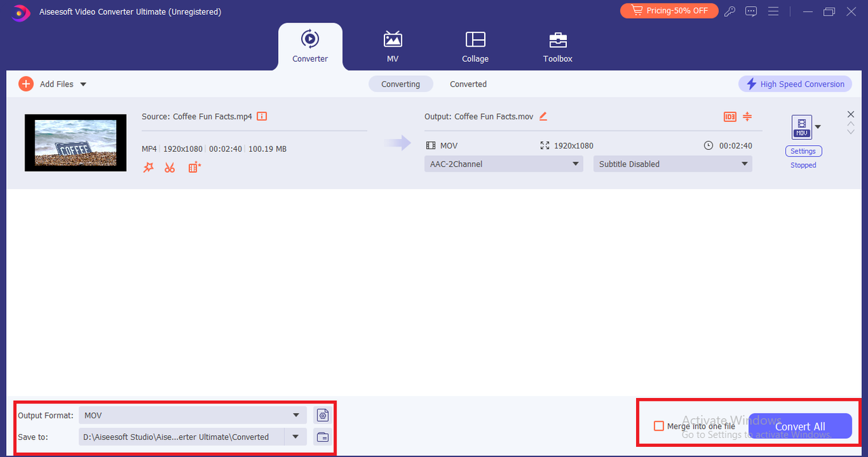The width and height of the screenshot is (868, 457).
Task: Click the compress video icon
Action: pyautogui.click(x=747, y=117)
